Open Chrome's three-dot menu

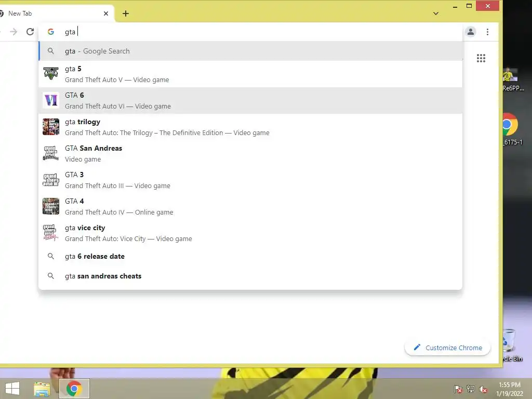(487, 32)
